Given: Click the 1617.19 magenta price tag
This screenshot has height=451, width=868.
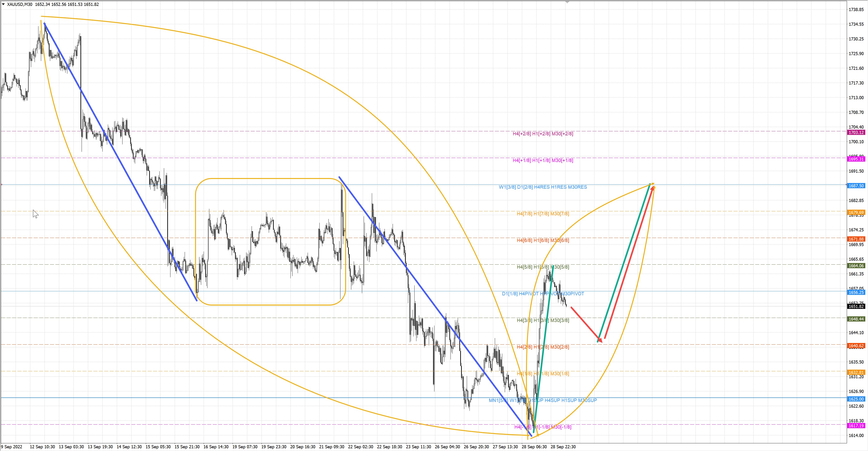Looking at the screenshot, I should click(856, 426).
